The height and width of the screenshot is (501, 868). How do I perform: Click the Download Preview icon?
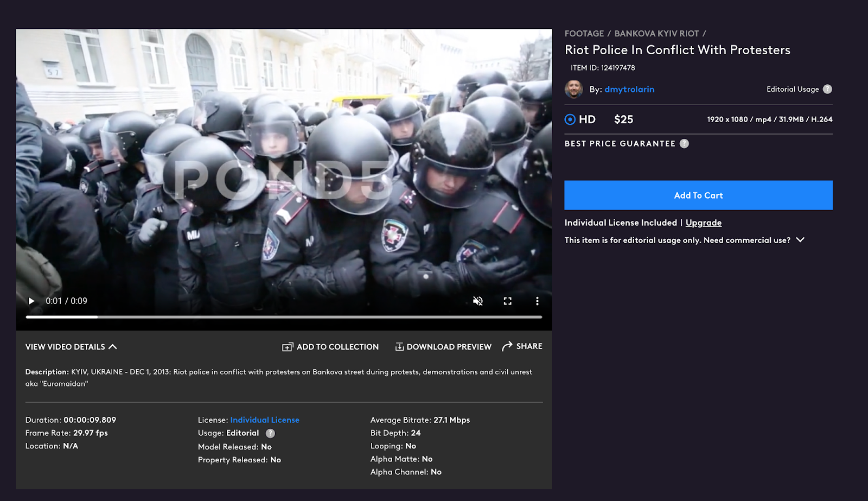click(x=399, y=347)
